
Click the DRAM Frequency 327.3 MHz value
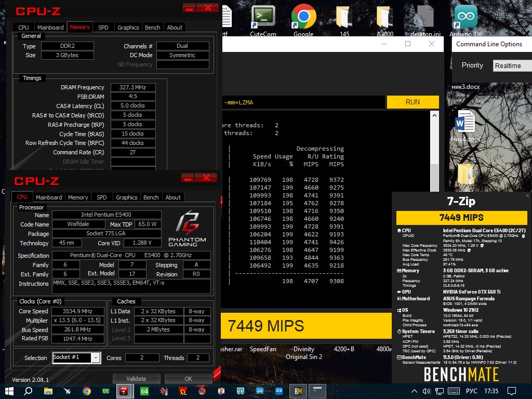(133, 87)
